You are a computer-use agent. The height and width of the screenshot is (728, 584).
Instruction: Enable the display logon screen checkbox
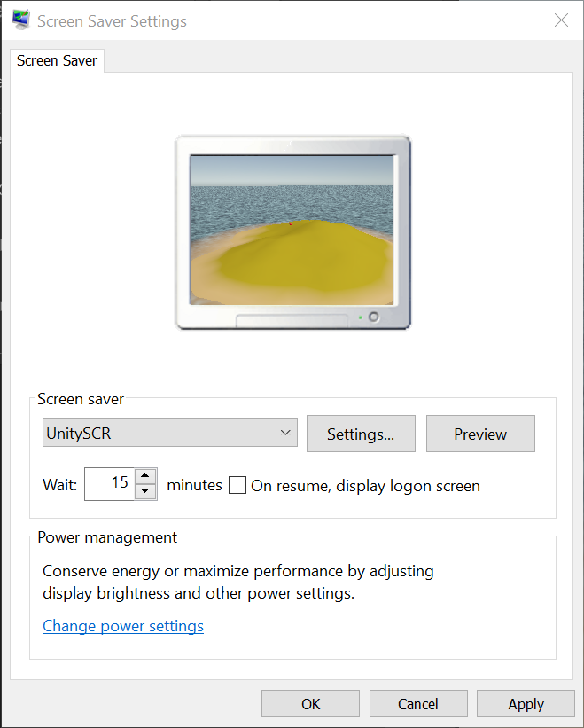pyautogui.click(x=237, y=485)
